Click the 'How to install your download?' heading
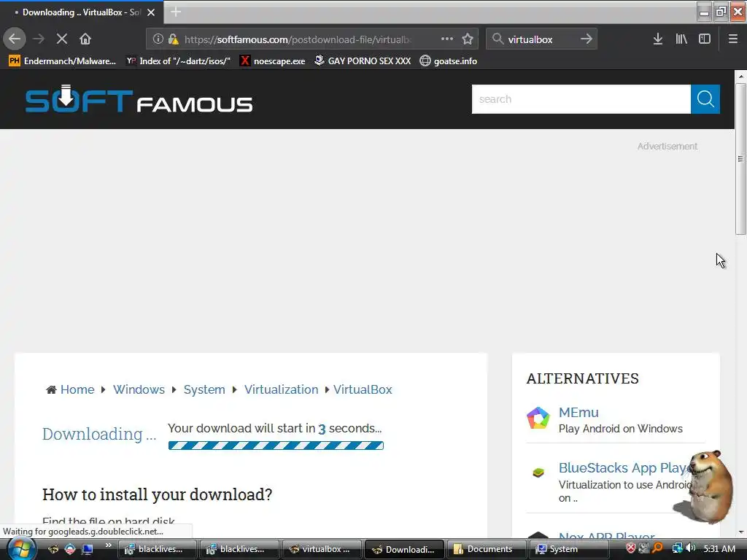The height and width of the screenshot is (560, 747). (158, 495)
